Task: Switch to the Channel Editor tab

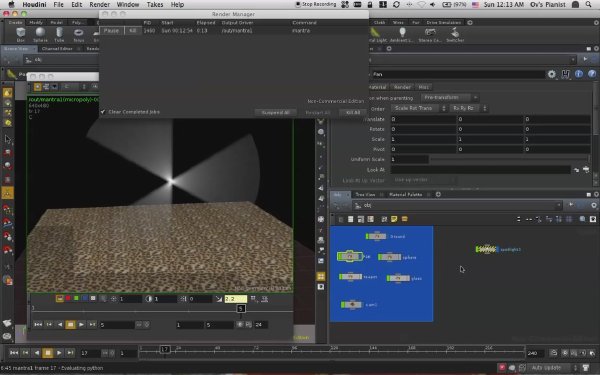Action: [57, 49]
